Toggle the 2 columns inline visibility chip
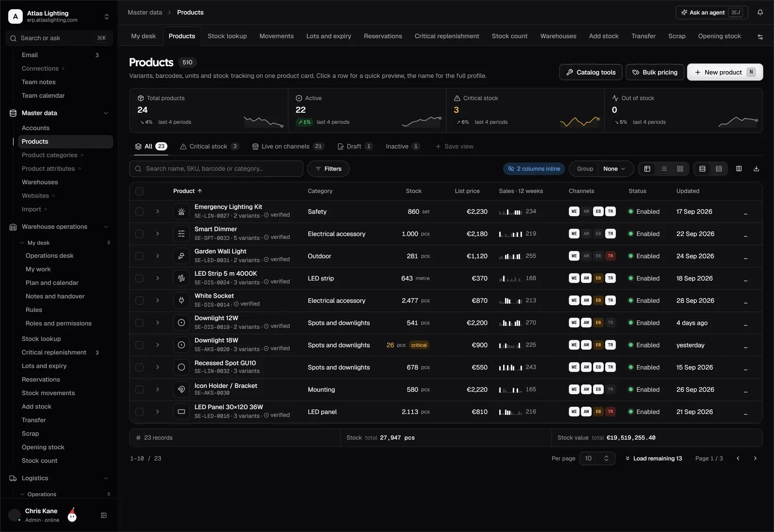The width and height of the screenshot is (774, 532). [534, 169]
